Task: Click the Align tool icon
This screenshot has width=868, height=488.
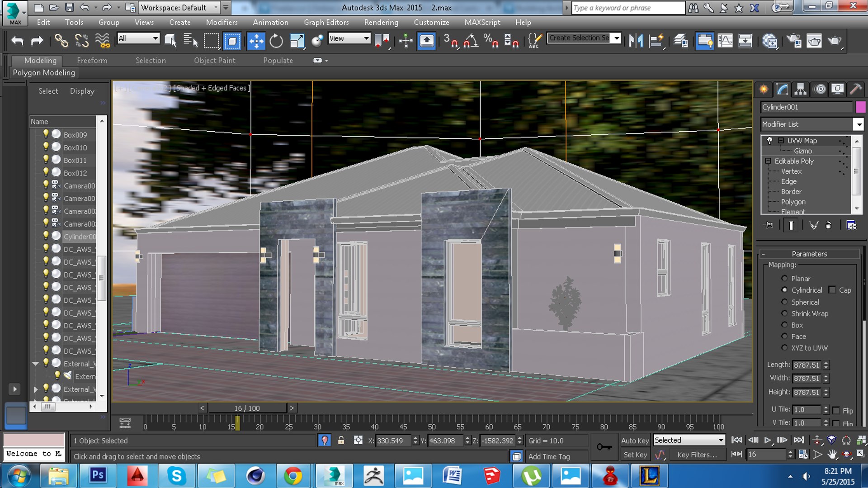Action: tap(656, 41)
